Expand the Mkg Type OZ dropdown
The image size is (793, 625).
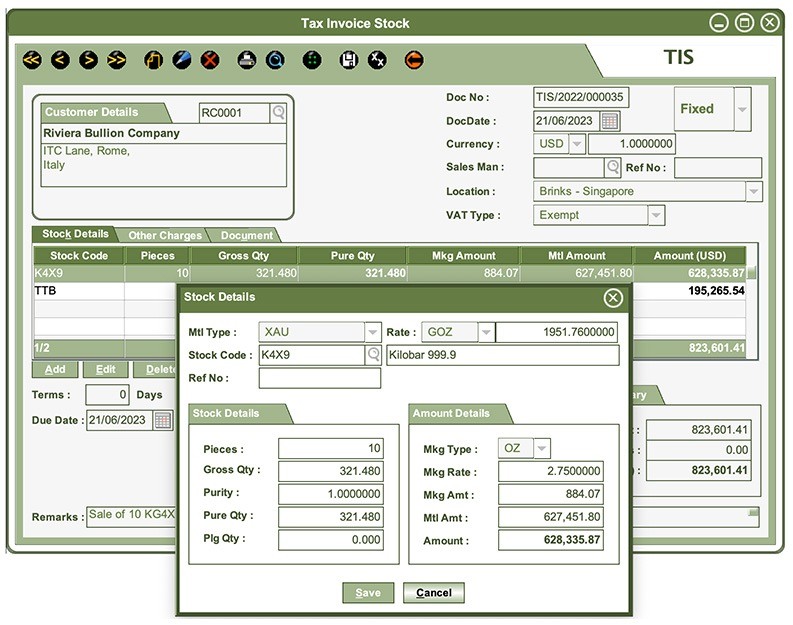(542, 448)
